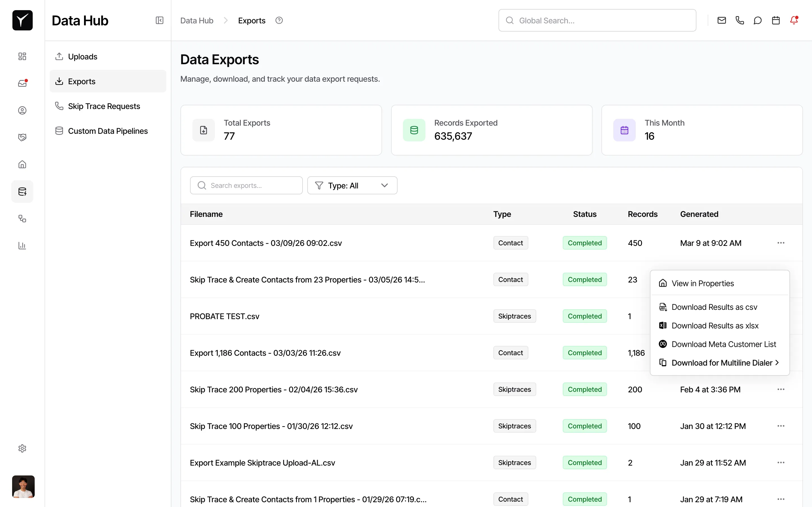
Task: Open the analytics bar-chart icon in sidebar
Action: click(x=22, y=245)
